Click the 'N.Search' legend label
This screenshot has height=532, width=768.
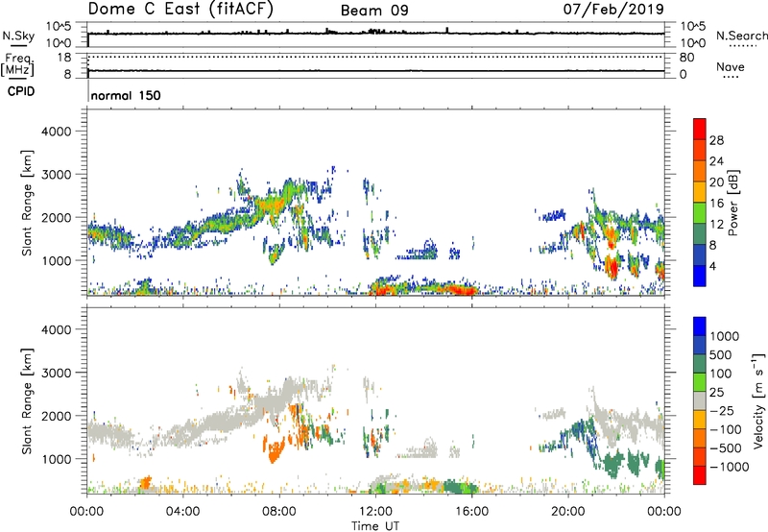pos(741,36)
